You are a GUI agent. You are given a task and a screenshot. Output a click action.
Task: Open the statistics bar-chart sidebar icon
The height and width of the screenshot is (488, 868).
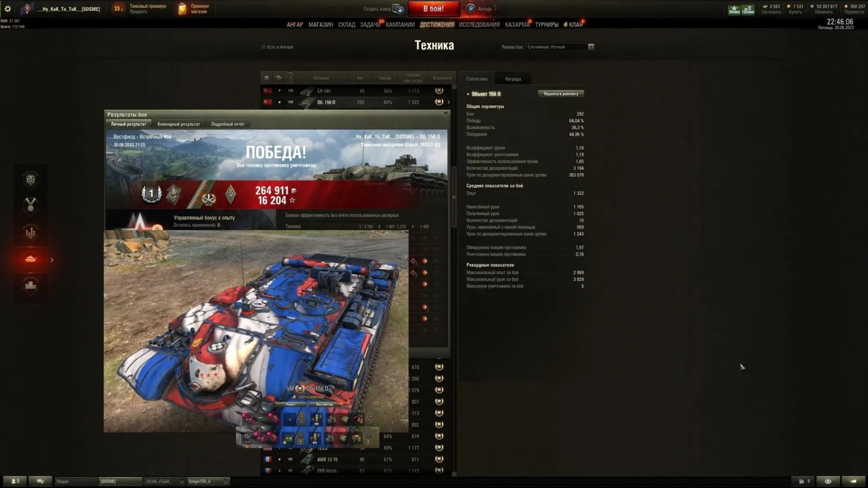pyautogui.click(x=30, y=233)
